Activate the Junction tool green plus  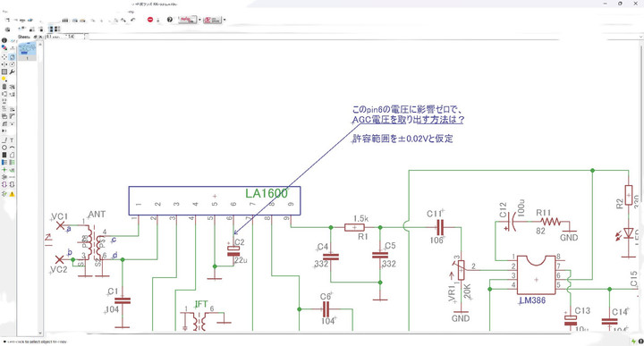point(4,170)
